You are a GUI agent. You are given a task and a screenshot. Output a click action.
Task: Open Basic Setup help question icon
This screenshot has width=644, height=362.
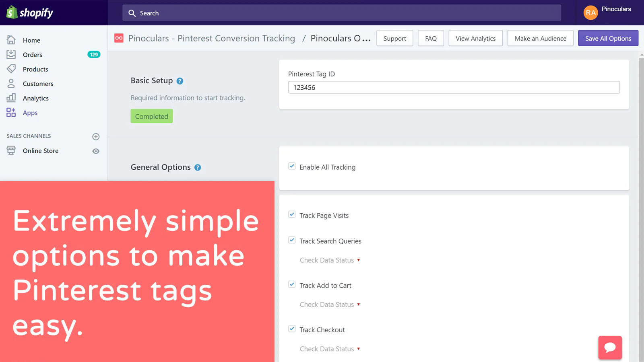click(x=180, y=81)
